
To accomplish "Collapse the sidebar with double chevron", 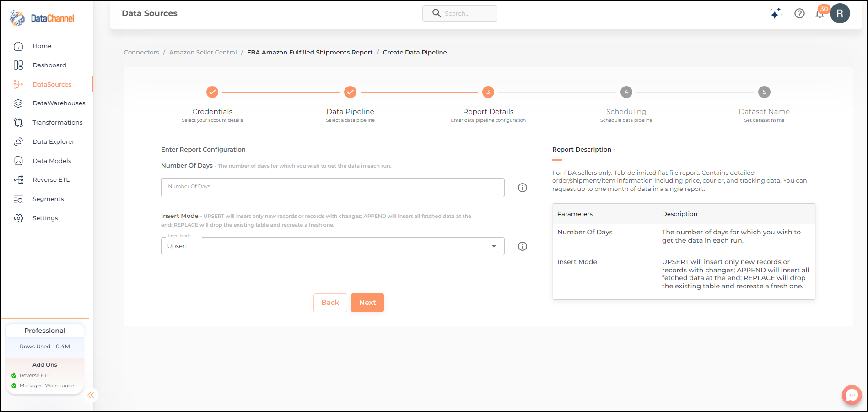I will [91, 395].
